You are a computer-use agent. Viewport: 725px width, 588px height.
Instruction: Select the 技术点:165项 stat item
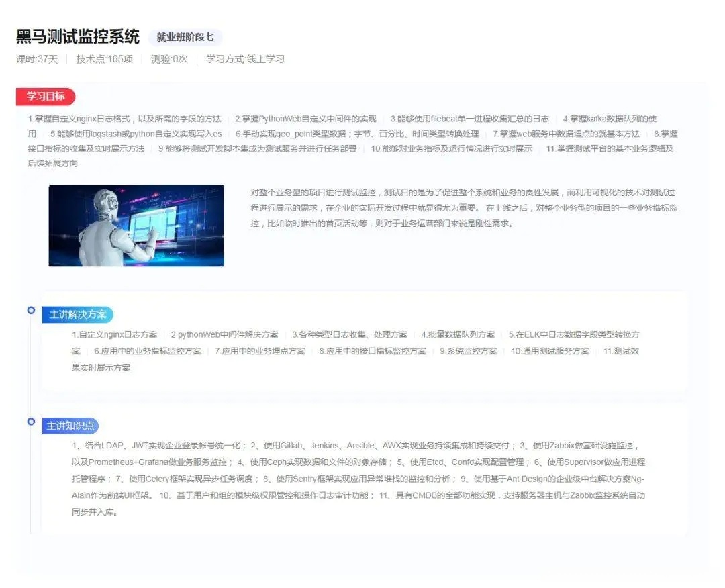click(103, 59)
